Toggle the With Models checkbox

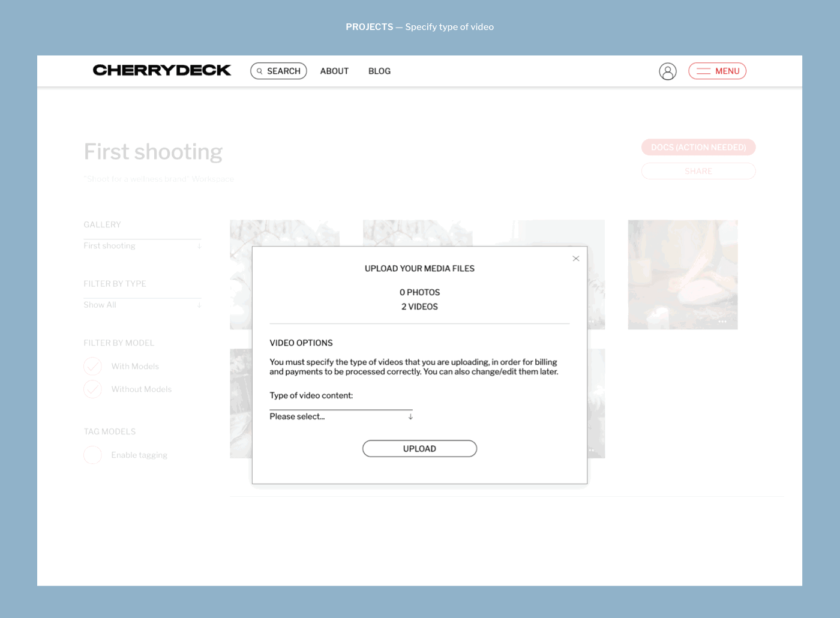(x=92, y=366)
